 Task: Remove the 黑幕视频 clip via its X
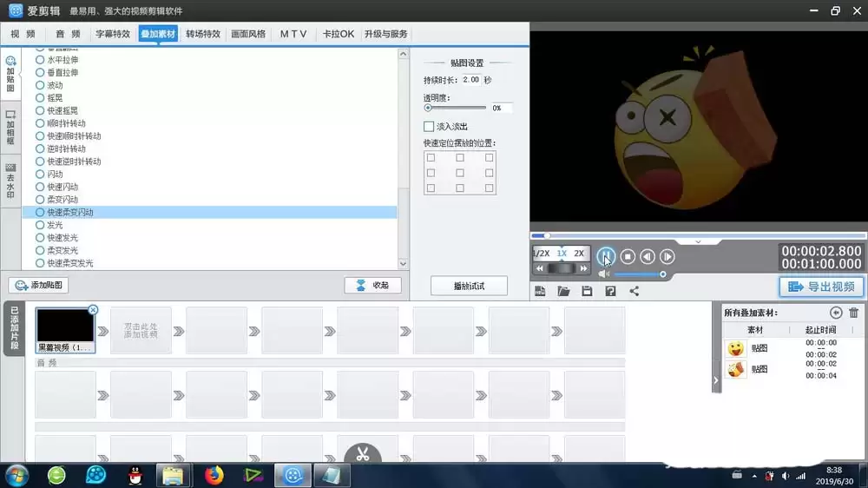93,310
